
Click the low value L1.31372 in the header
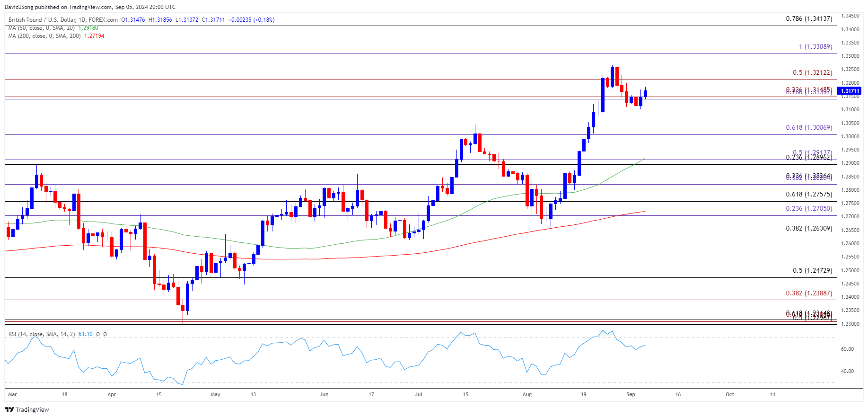(x=187, y=20)
